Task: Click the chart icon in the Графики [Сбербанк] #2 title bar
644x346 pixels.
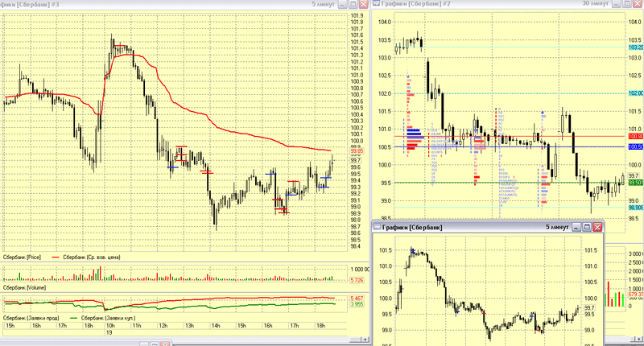Action: 376,3
